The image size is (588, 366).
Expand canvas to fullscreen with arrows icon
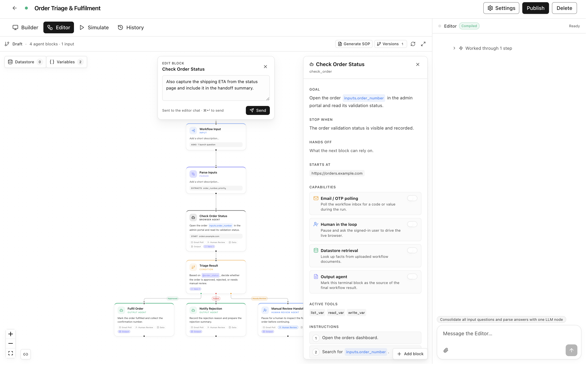point(425,44)
